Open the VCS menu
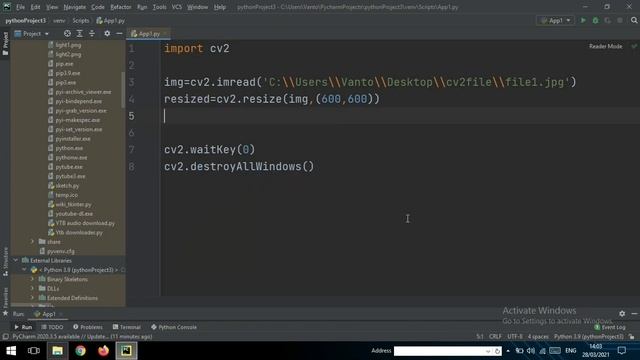Screen dimensions: 640x360 pyautogui.click(x=177, y=7)
